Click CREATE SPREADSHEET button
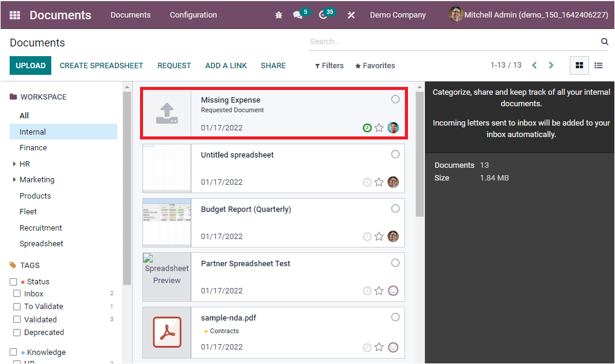 [x=101, y=66]
